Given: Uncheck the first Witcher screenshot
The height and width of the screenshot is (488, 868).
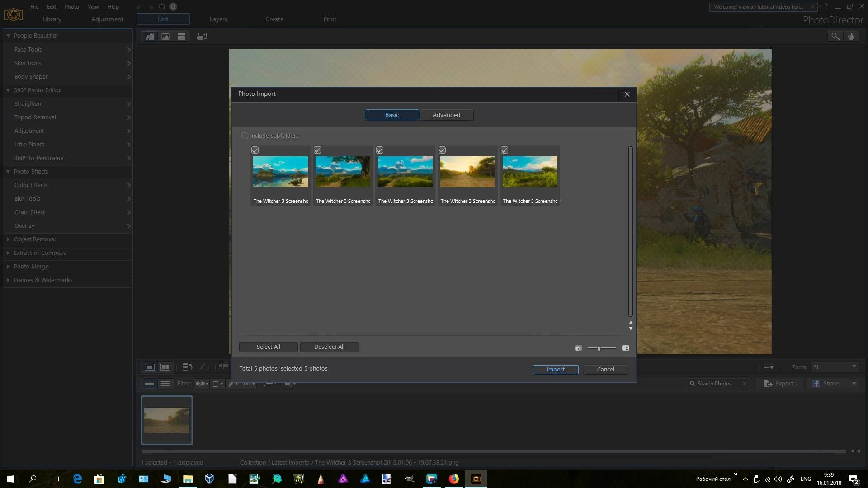Looking at the screenshot, I should (x=255, y=150).
